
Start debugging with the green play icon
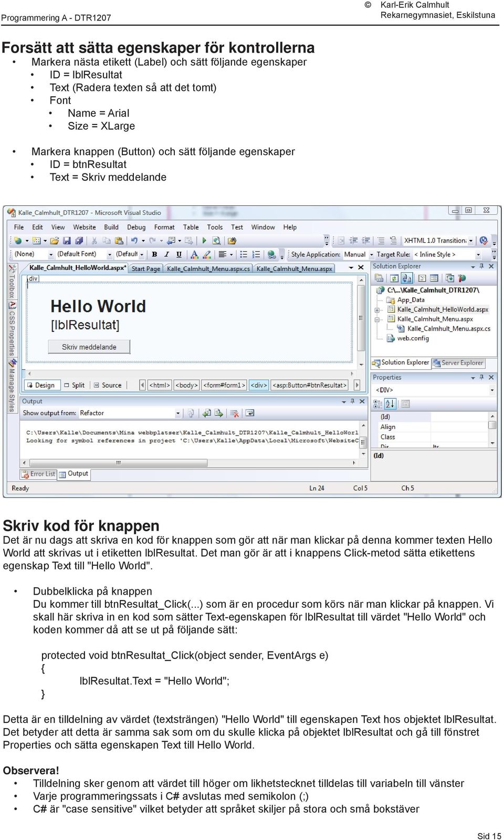[x=204, y=241]
